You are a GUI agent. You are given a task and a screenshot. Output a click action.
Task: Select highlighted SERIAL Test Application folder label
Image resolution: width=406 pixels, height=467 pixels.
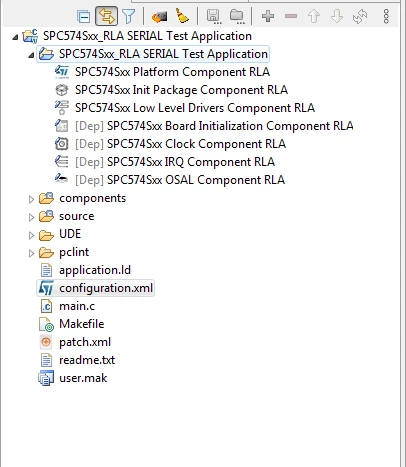(x=163, y=54)
